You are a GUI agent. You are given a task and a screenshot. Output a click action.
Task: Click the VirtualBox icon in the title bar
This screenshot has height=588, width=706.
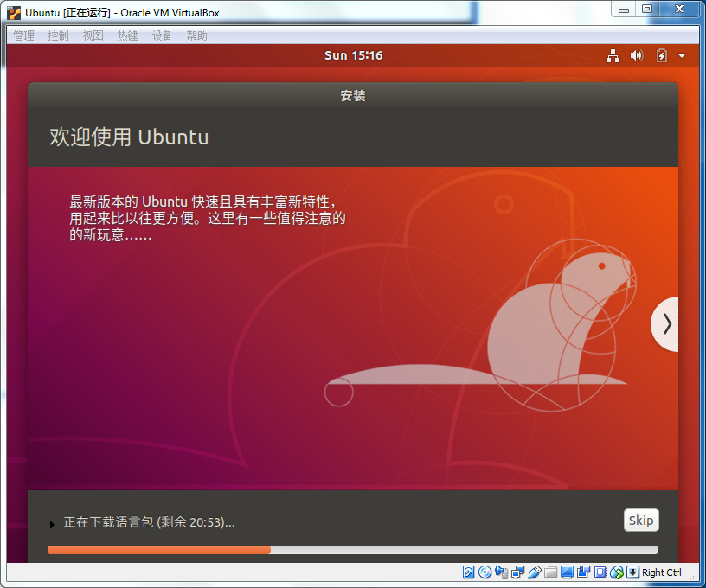coord(14,13)
